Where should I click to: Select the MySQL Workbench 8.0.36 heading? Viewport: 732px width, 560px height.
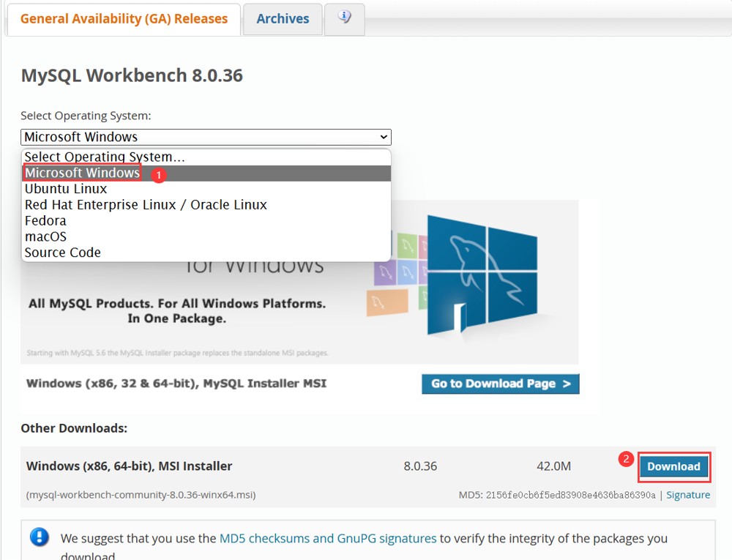click(x=132, y=75)
